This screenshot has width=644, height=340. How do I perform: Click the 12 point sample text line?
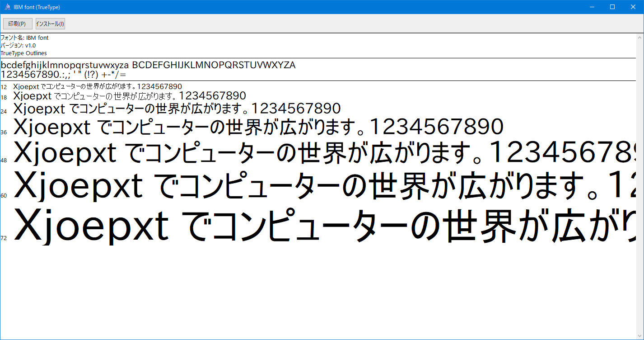98,86
